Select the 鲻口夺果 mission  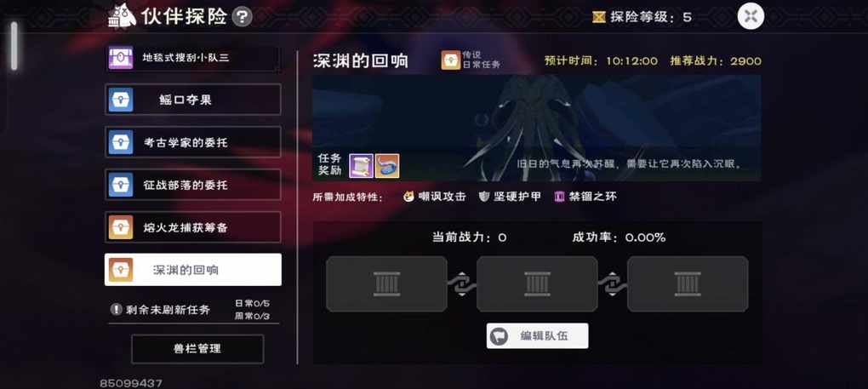point(193,100)
